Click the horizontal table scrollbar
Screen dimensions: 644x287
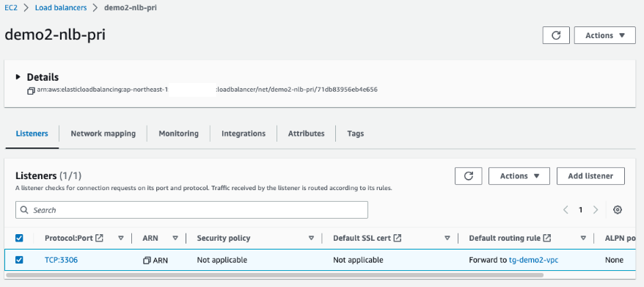point(275,275)
